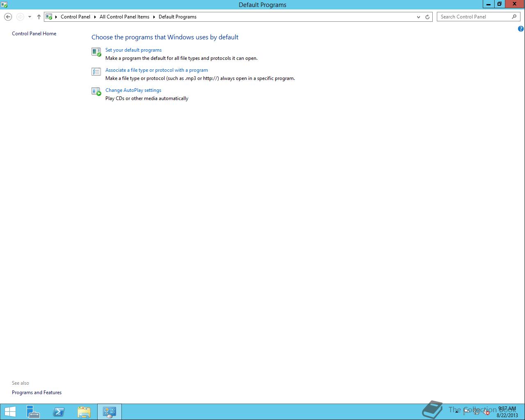Expand chevron before Control Panel breadcrumb

pos(56,17)
